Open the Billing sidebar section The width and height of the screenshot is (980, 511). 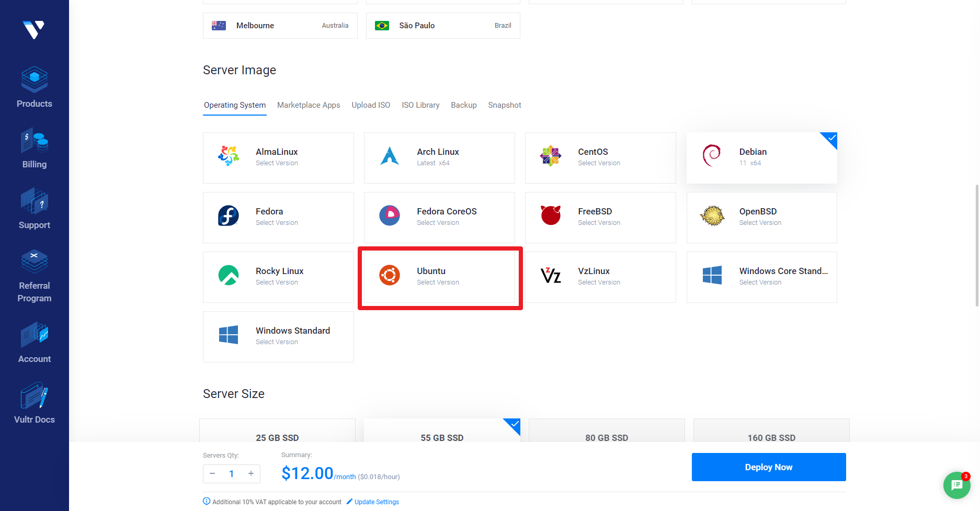coord(35,148)
